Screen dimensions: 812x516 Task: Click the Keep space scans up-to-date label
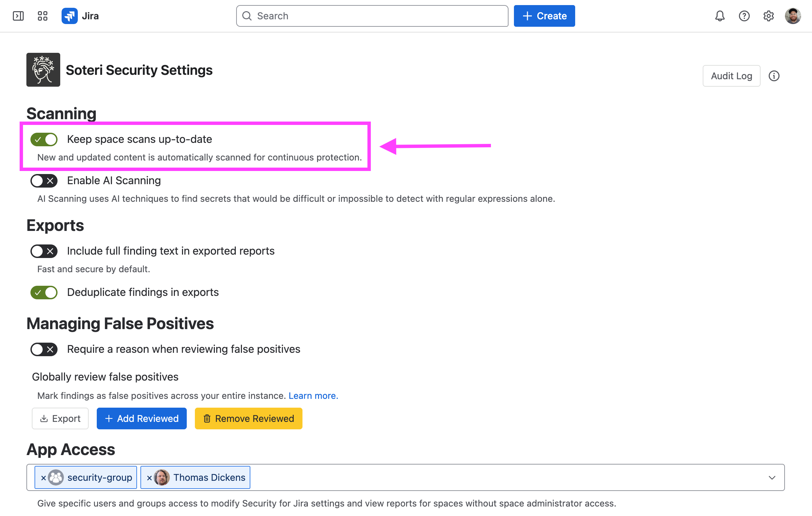point(139,139)
